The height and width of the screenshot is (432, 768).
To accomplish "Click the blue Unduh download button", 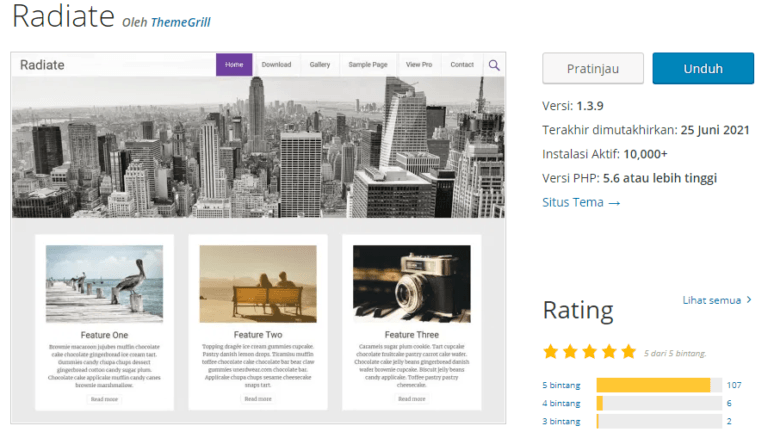I will (703, 69).
